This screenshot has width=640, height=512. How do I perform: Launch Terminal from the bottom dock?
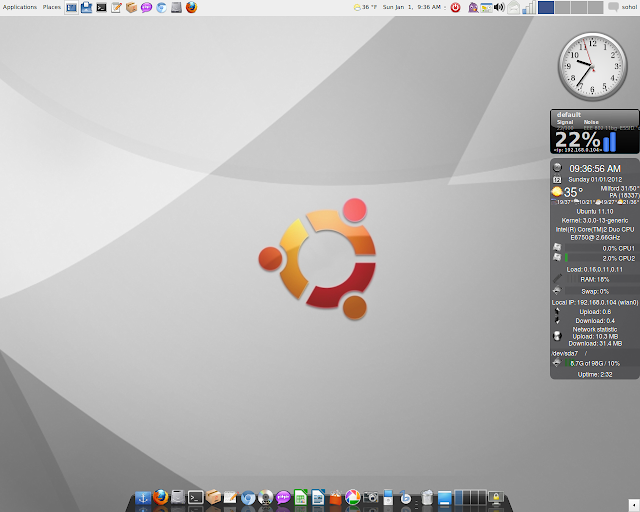tap(196, 497)
